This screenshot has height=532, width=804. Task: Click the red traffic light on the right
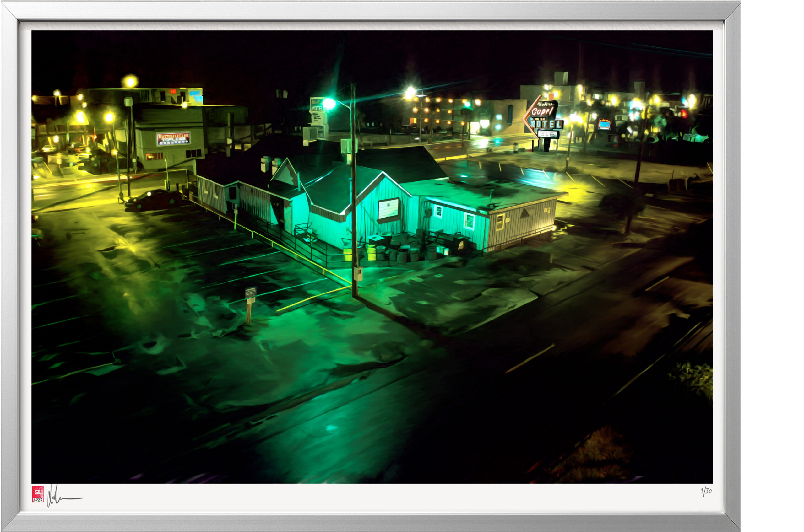tap(684, 113)
